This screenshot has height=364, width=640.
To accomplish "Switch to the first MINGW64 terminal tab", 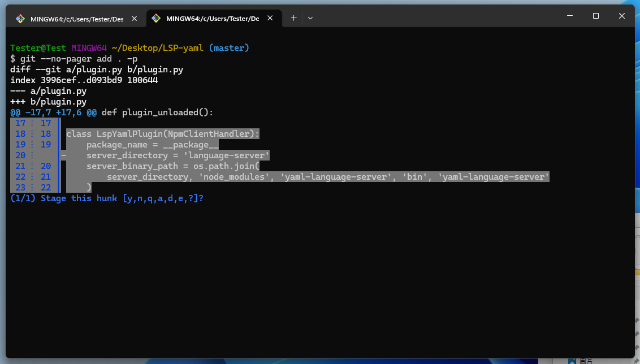I will [x=76, y=19].
